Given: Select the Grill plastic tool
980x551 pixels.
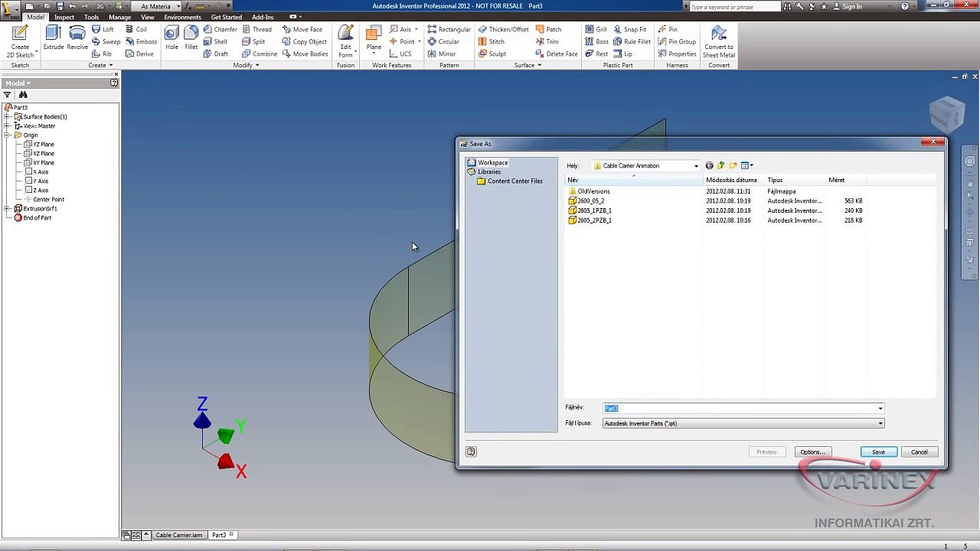Looking at the screenshot, I should (596, 29).
